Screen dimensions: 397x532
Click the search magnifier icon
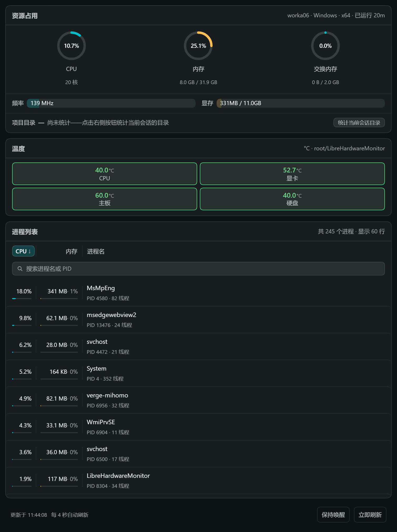point(20,269)
